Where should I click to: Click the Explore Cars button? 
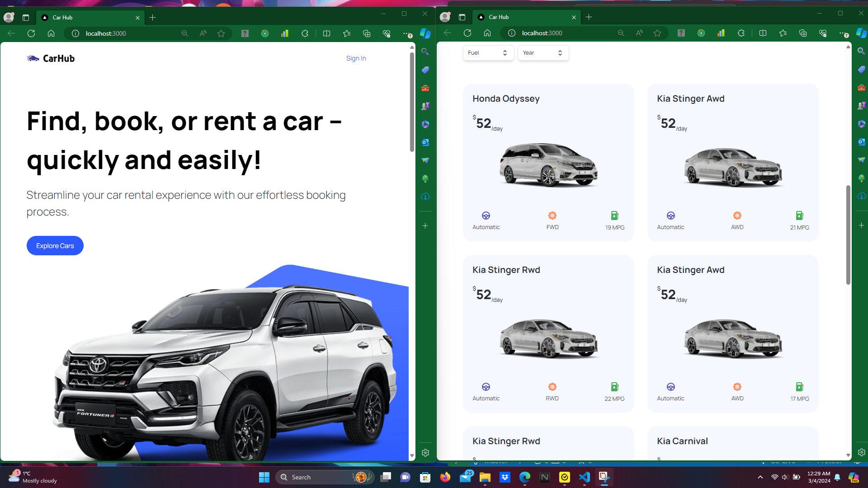point(55,245)
